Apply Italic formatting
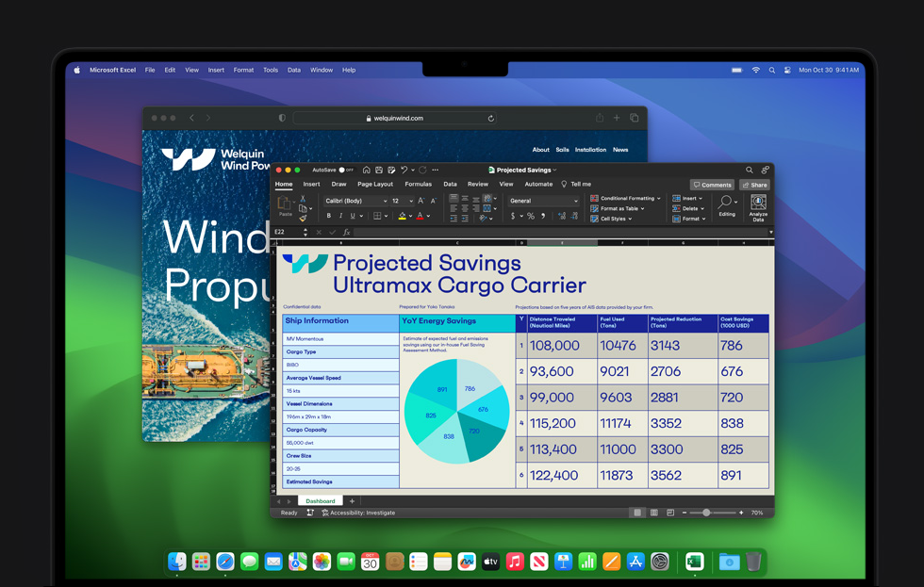Viewport: 924px width, 587px height. click(x=340, y=216)
